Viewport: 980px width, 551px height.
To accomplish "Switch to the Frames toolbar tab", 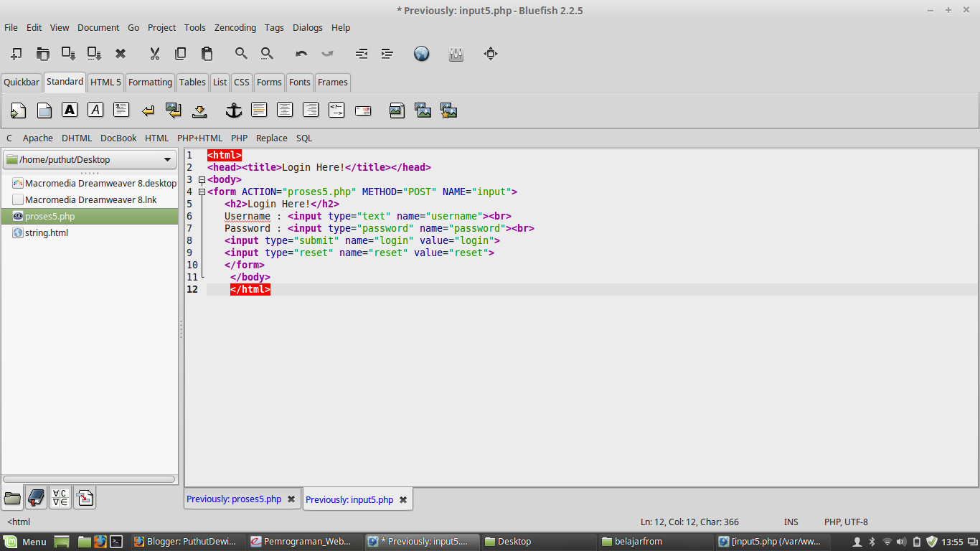I will 333,83.
